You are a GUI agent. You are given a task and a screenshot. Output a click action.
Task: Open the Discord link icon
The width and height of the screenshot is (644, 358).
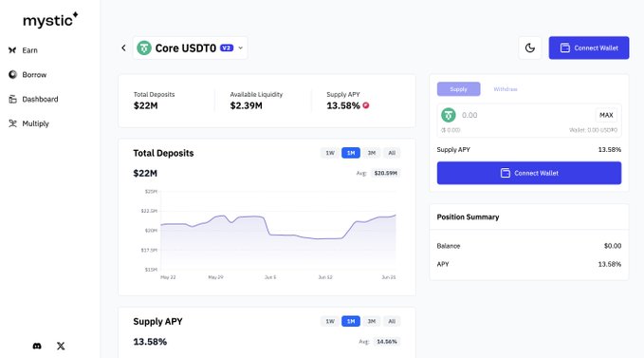pos(37,346)
